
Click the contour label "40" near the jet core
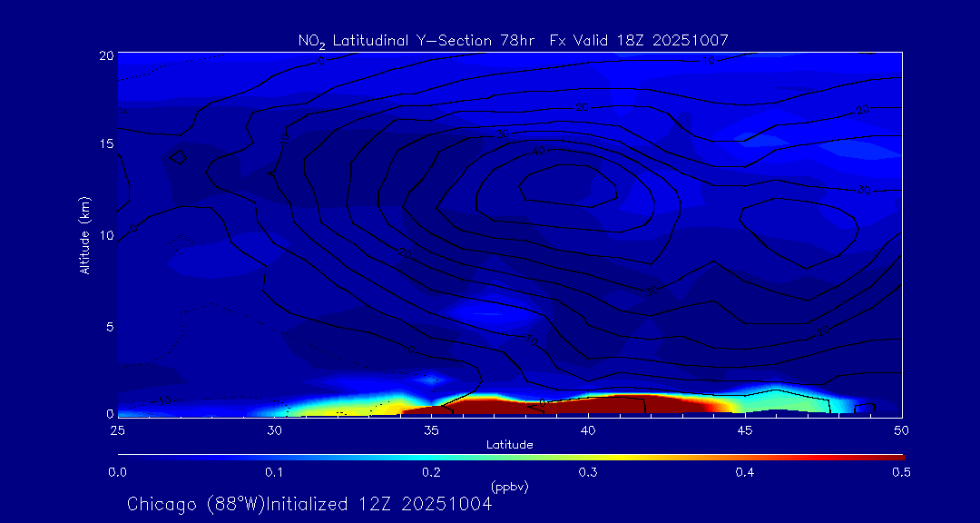(x=538, y=152)
